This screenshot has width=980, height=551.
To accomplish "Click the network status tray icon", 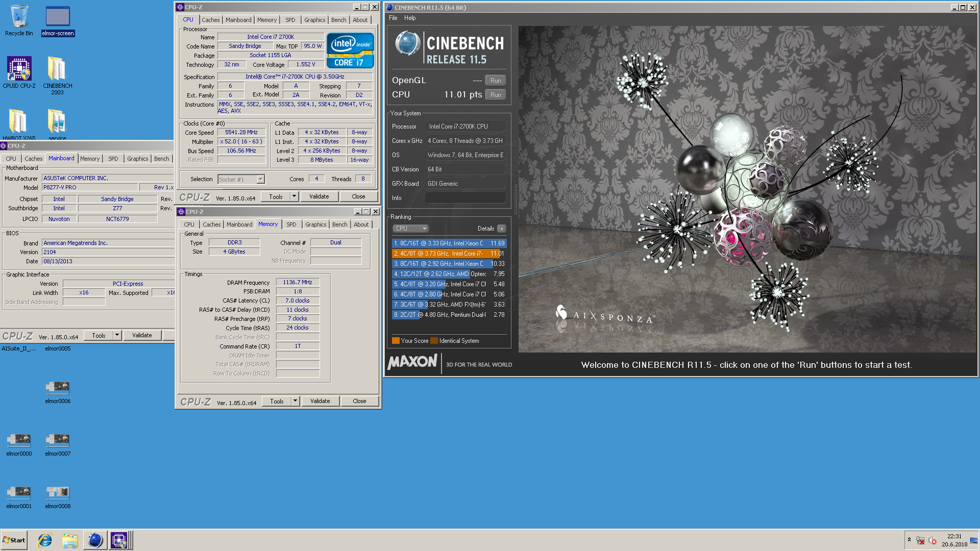I will [920, 540].
